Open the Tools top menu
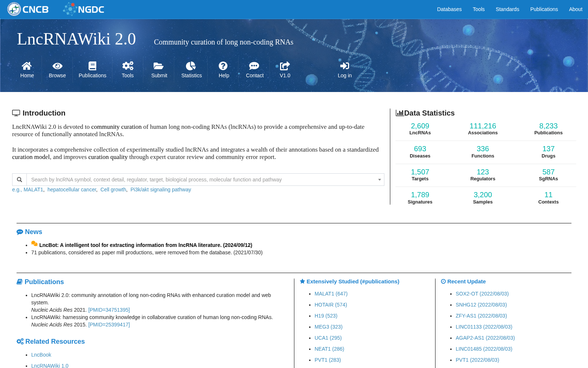This screenshot has width=588, height=368. pos(478,9)
